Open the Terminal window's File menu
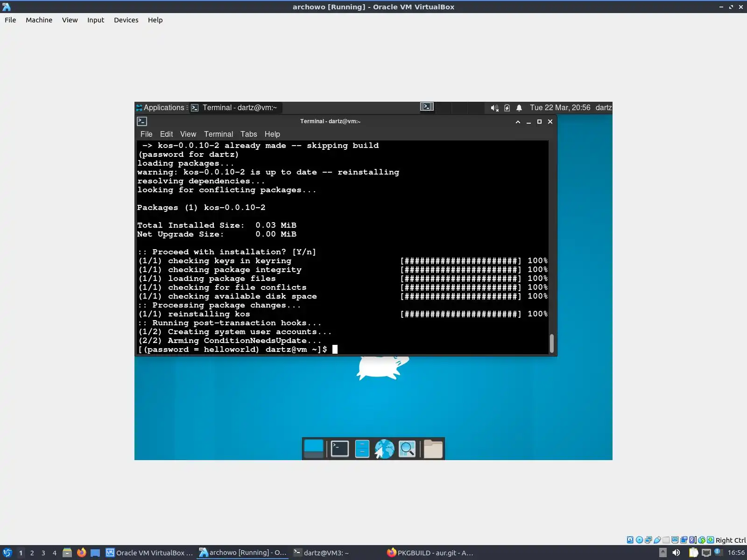Viewport: 747px width, 560px height. click(x=147, y=134)
